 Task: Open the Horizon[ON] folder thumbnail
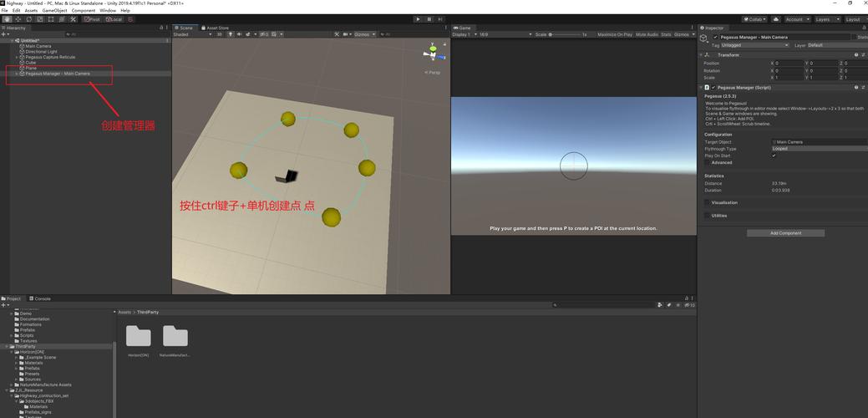(139, 336)
